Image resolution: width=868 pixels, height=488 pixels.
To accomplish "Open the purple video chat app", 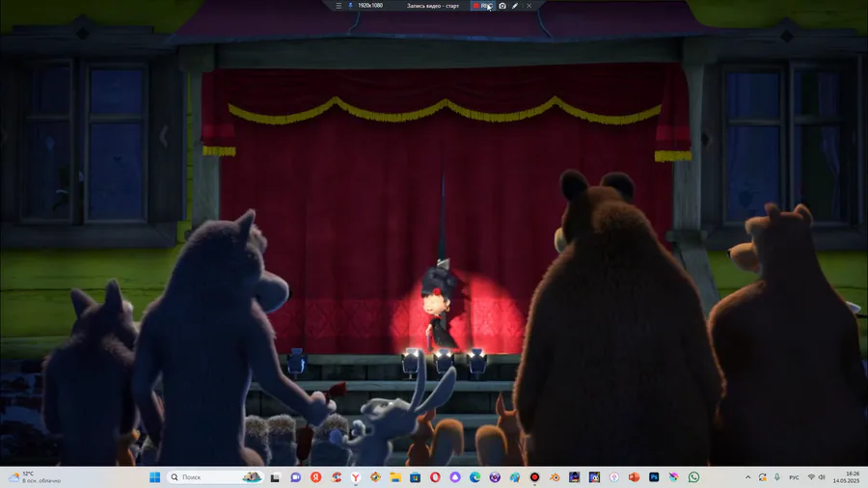I will [x=296, y=477].
